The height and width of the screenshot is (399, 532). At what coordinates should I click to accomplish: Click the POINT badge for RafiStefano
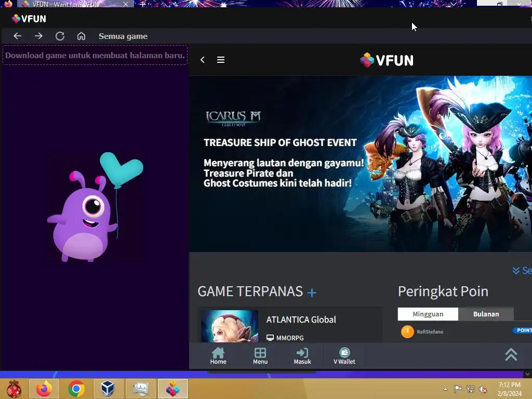point(523,330)
